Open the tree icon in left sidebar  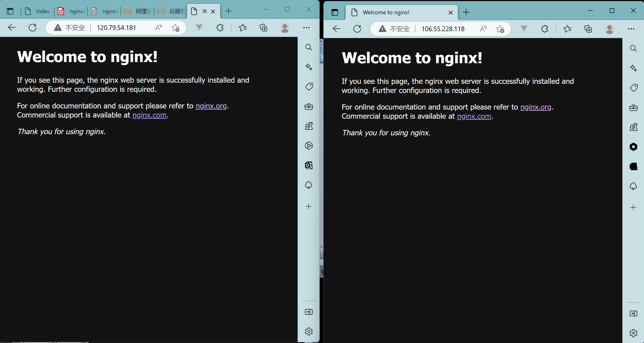tap(309, 185)
